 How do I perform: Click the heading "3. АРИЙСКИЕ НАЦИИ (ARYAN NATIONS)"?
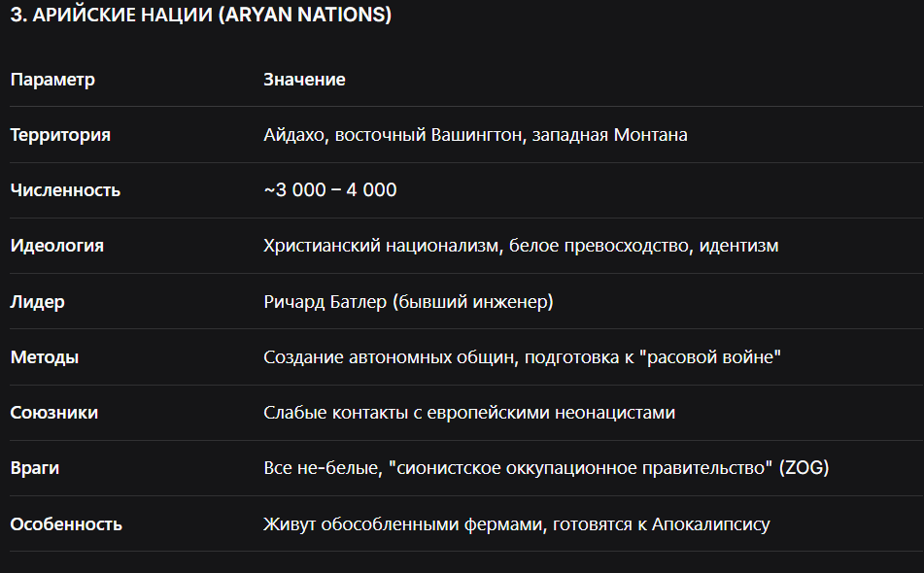(200, 15)
